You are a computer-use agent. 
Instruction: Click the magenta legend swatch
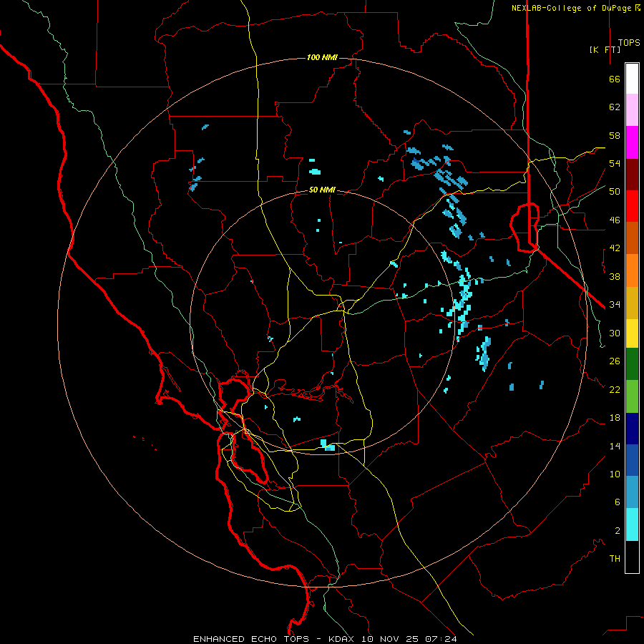click(x=632, y=142)
